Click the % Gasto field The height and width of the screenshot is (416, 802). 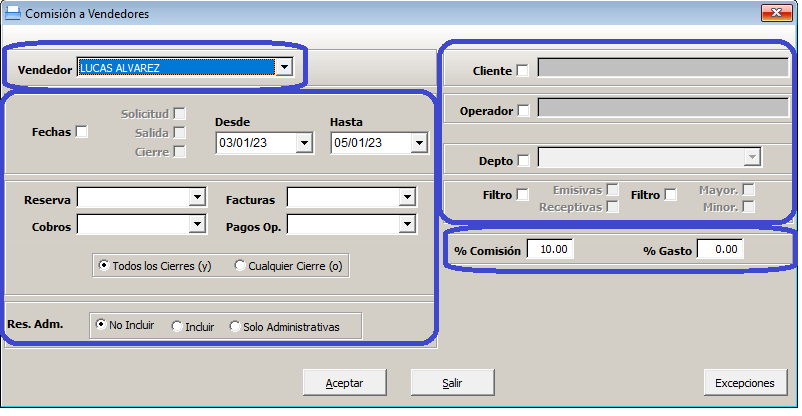(x=721, y=249)
